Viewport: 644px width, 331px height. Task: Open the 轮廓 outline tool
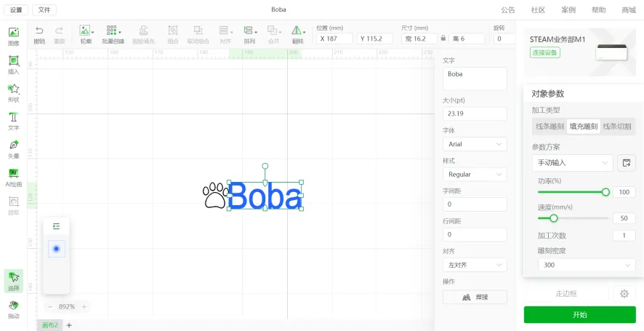[86, 34]
